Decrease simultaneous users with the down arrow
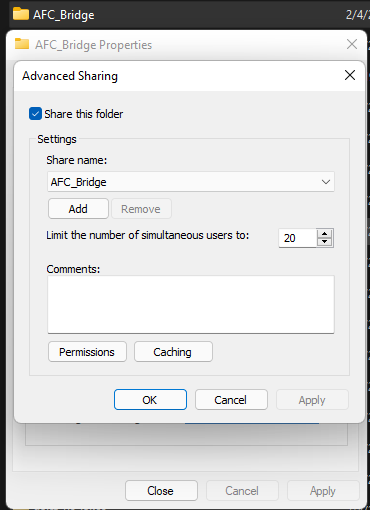This screenshot has height=510, width=370. (x=324, y=242)
